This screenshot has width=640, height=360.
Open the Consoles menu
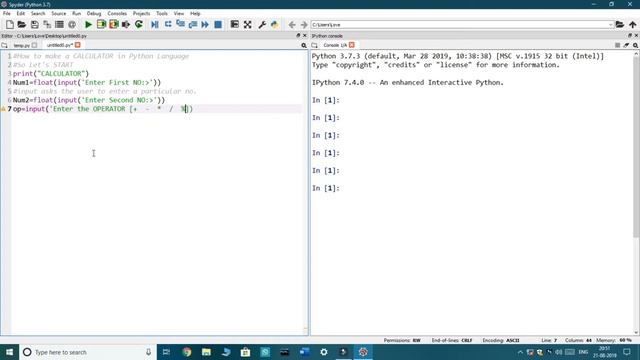coord(117,13)
